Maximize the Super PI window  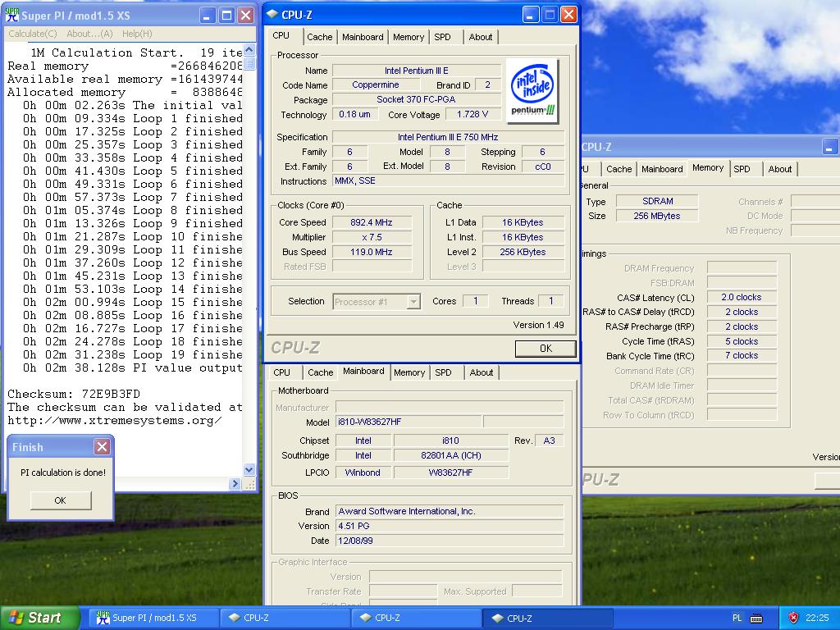click(226, 15)
